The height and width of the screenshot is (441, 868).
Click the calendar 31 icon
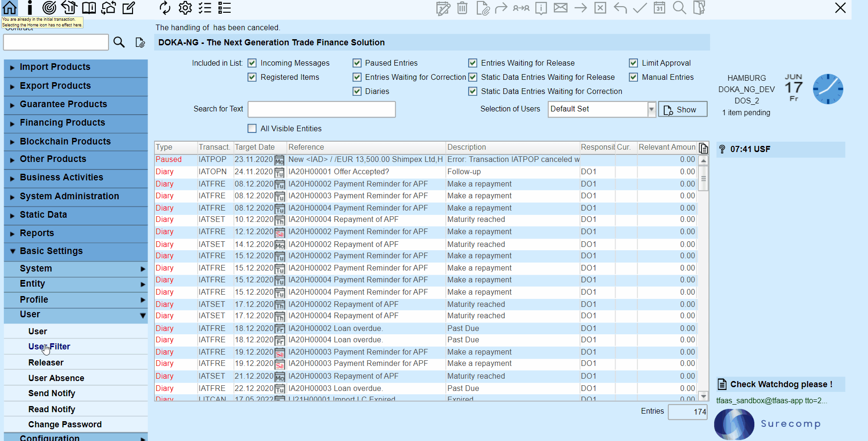pyautogui.click(x=659, y=8)
